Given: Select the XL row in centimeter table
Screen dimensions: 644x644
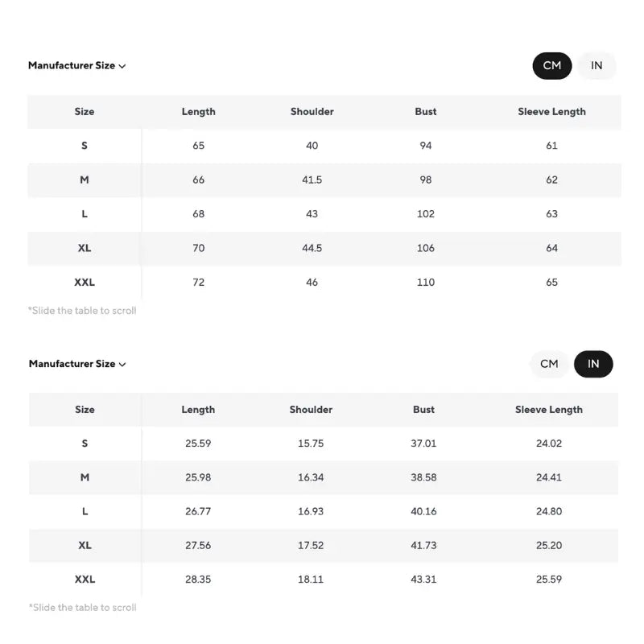Looking at the screenshot, I should pyautogui.click(x=324, y=248).
